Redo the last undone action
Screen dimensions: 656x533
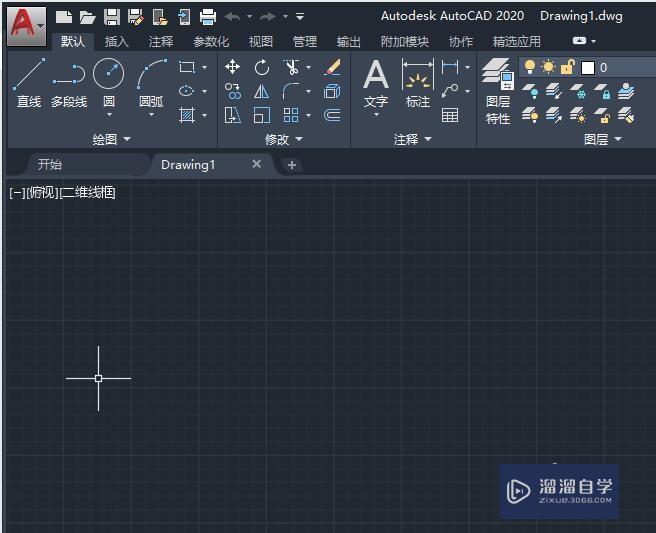(268, 17)
